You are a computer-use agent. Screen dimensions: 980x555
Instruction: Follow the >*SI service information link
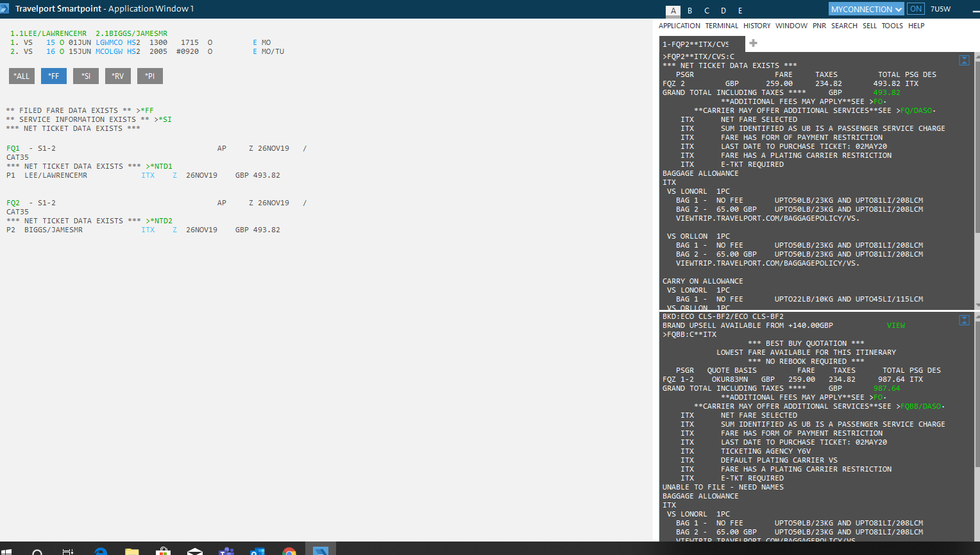click(x=163, y=119)
